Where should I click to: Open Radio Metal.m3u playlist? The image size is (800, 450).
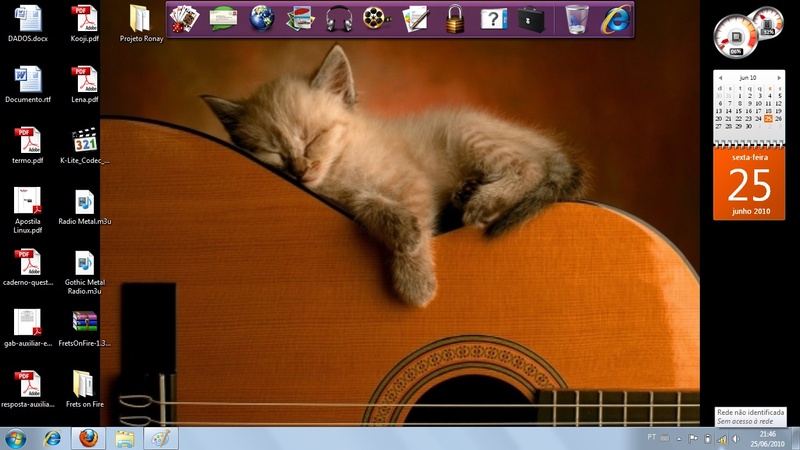click(x=85, y=207)
